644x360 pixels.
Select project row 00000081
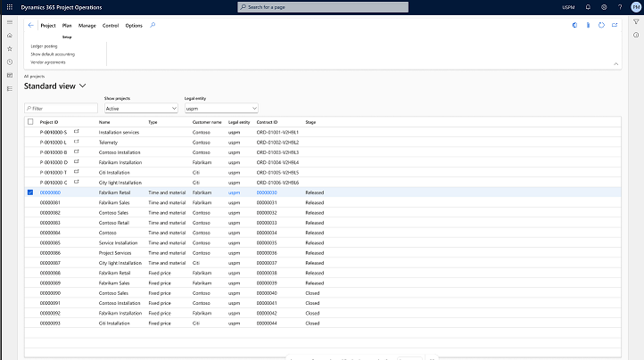coord(322,203)
